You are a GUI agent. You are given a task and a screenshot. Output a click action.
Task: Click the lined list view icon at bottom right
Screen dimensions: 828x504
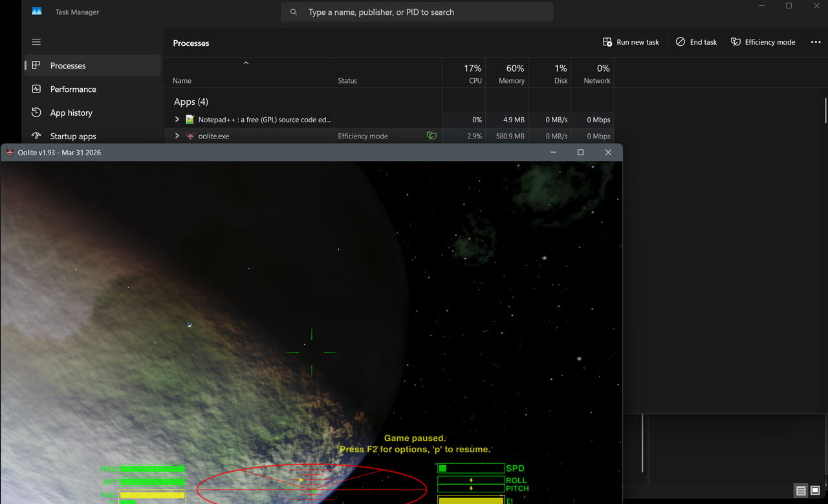click(x=801, y=490)
